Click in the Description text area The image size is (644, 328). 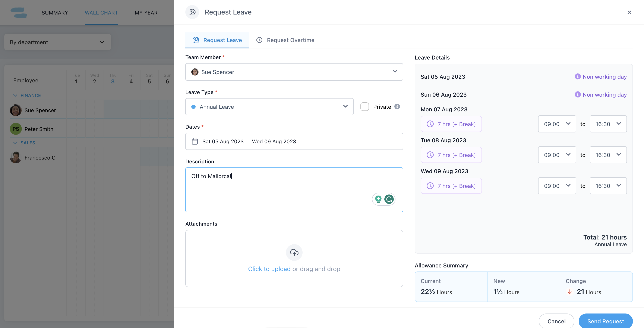click(x=294, y=189)
